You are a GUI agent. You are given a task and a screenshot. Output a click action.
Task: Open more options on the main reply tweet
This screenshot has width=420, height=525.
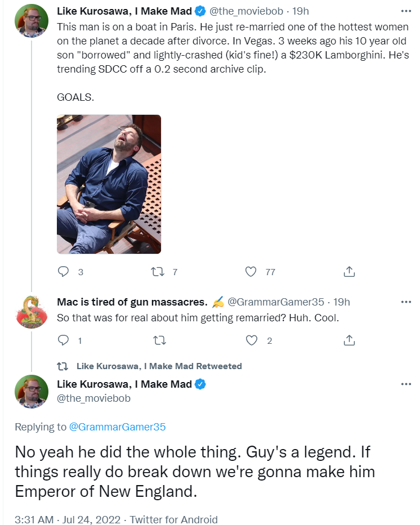click(x=406, y=384)
